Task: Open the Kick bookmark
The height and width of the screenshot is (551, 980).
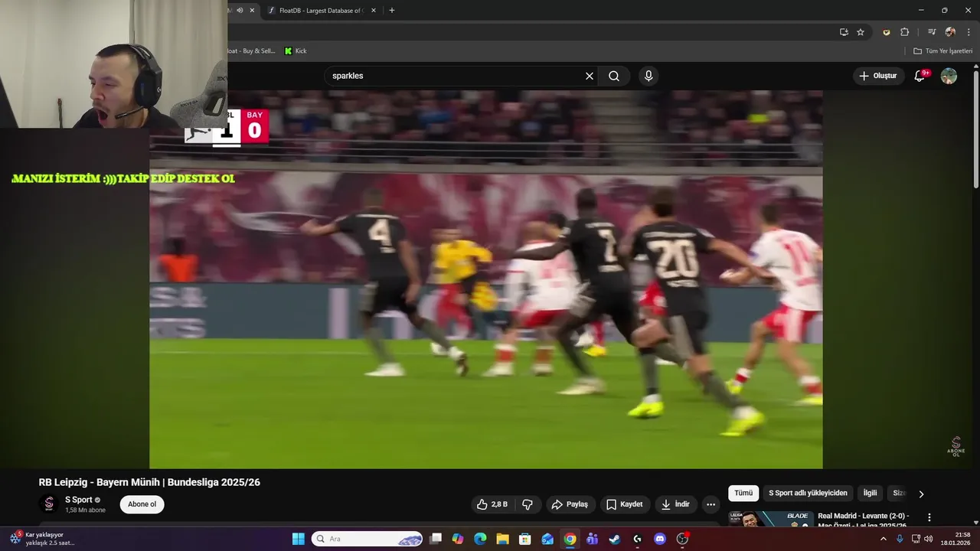Action: pos(296,51)
